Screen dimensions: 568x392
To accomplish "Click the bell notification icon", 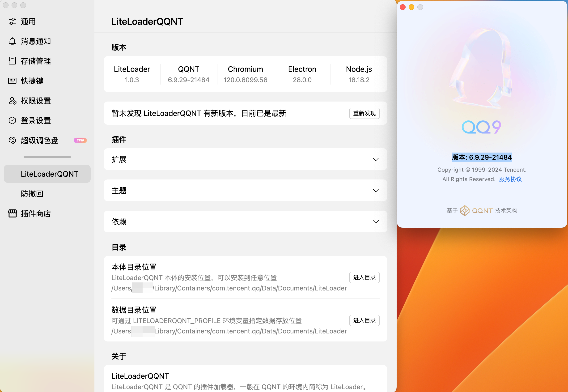I will [12, 41].
